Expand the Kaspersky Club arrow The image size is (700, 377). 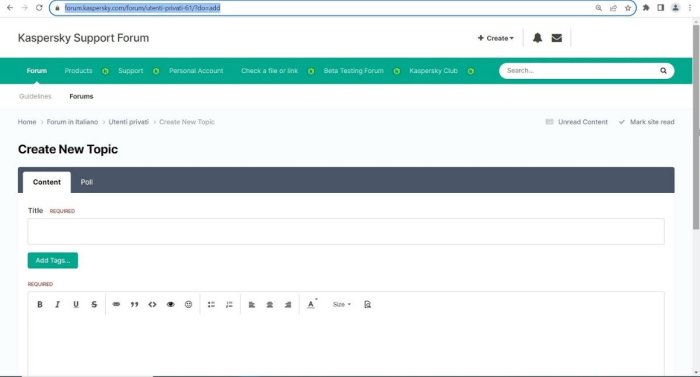(471, 71)
